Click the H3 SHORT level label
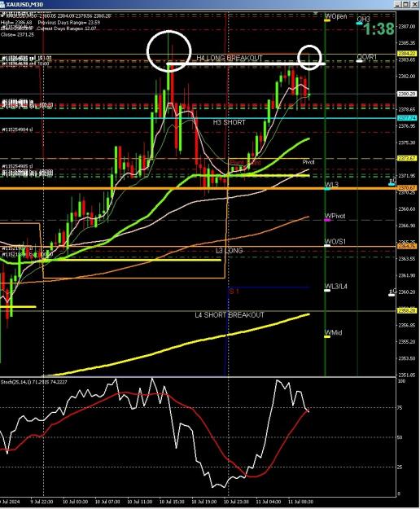Image resolution: width=420 pixels, height=509 pixels. pos(229,122)
